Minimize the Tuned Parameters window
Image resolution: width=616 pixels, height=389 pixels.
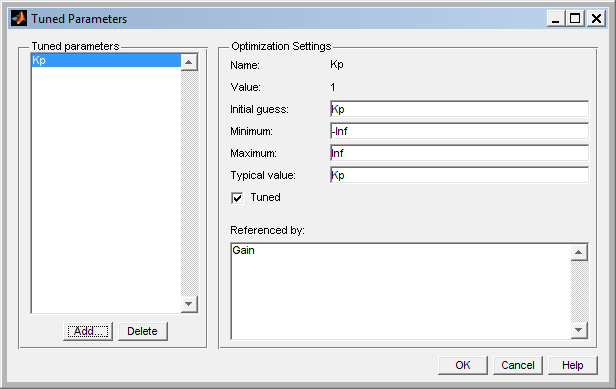coord(556,18)
